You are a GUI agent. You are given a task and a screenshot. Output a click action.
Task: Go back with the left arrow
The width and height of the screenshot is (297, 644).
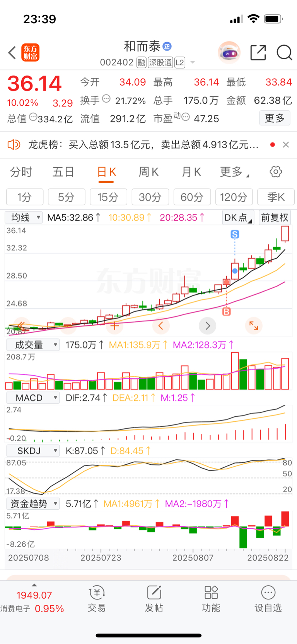click(12, 53)
